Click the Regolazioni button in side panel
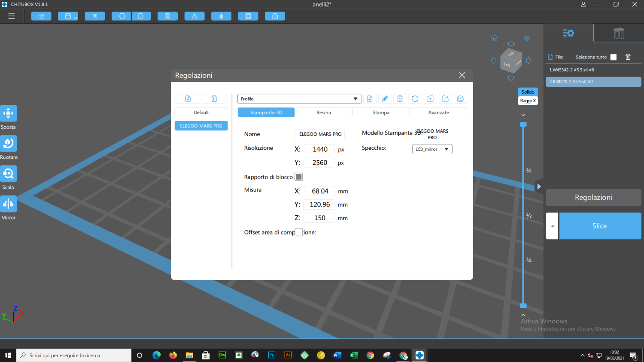This screenshot has height=362, width=644. tap(593, 198)
